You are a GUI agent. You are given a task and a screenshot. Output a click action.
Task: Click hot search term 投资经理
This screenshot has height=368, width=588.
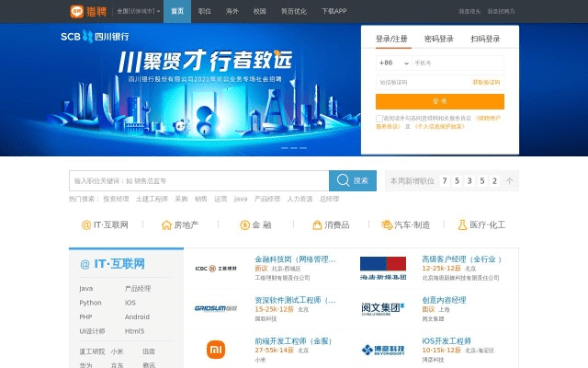point(116,199)
